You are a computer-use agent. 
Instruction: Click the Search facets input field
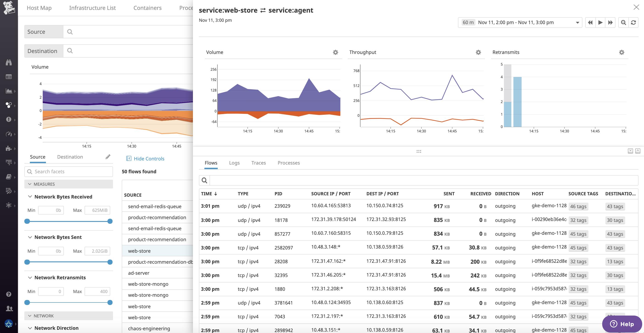(x=68, y=172)
